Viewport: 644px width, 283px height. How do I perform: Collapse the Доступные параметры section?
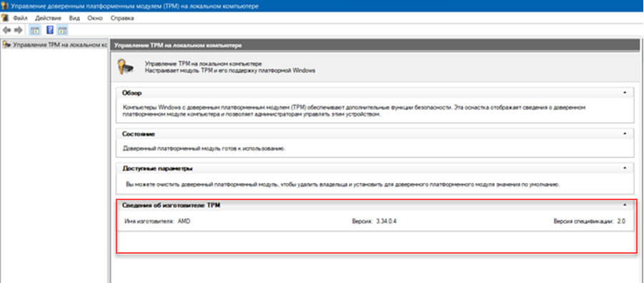[625, 168]
